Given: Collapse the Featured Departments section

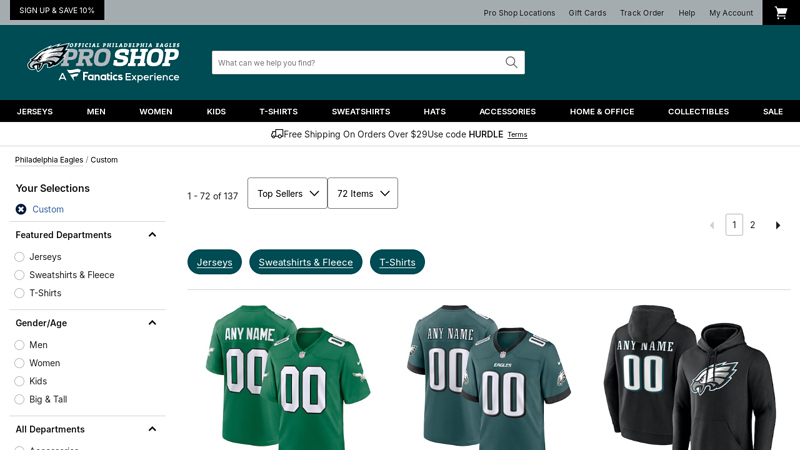Looking at the screenshot, I should coord(152,235).
